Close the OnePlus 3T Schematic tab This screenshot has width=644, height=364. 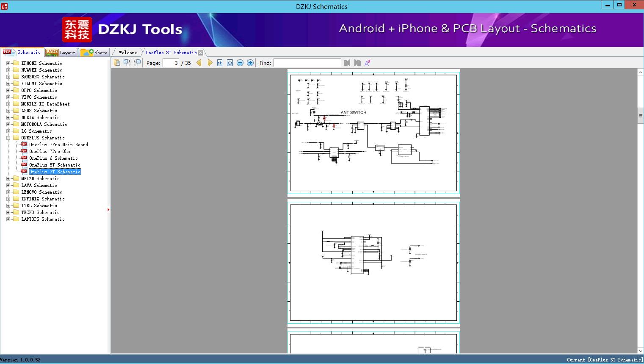tap(201, 53)
